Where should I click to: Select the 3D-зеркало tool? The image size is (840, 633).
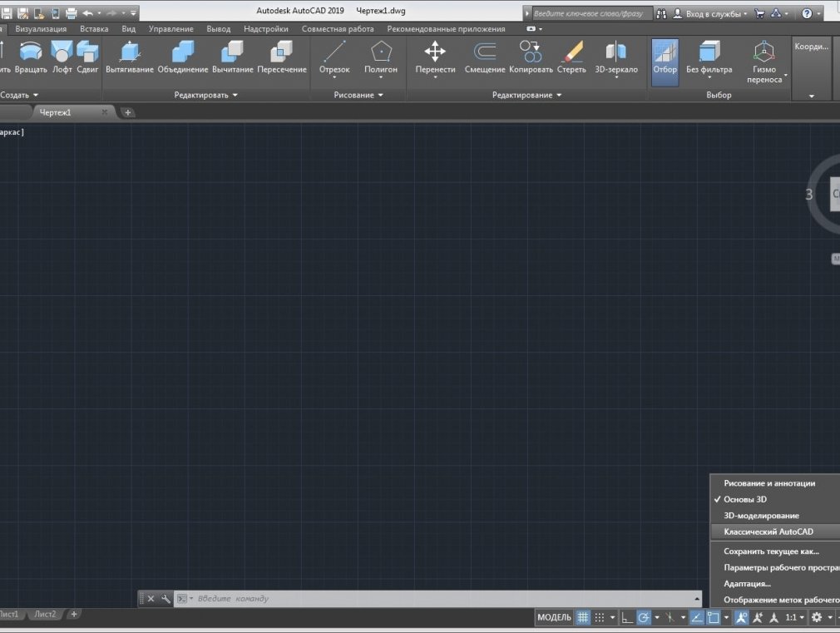[616, 58]
